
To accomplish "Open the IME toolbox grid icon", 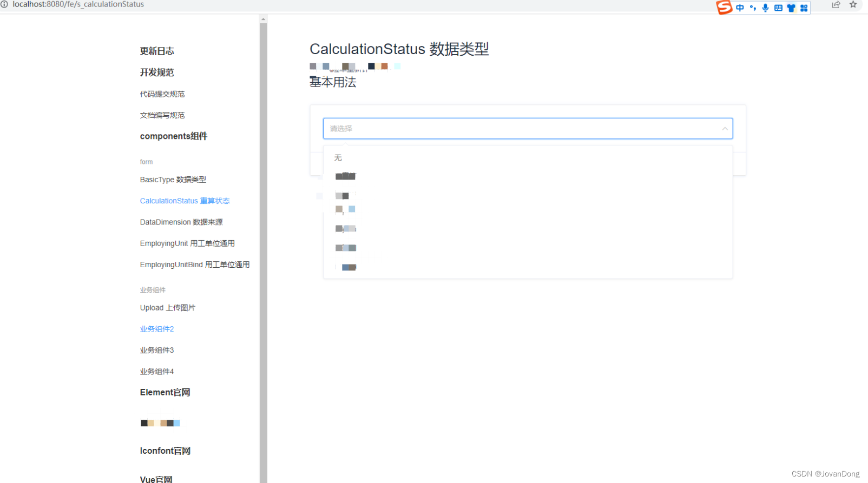I will coord(804,8).
